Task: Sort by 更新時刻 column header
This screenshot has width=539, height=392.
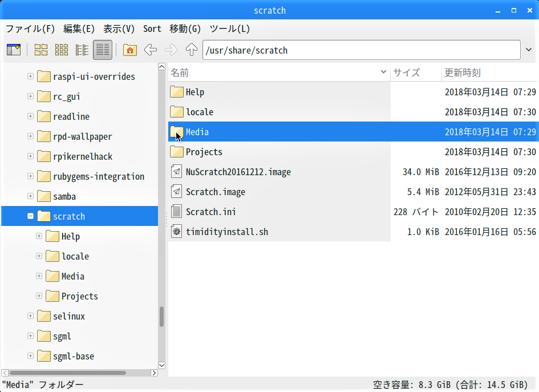Action: [490, 72]
